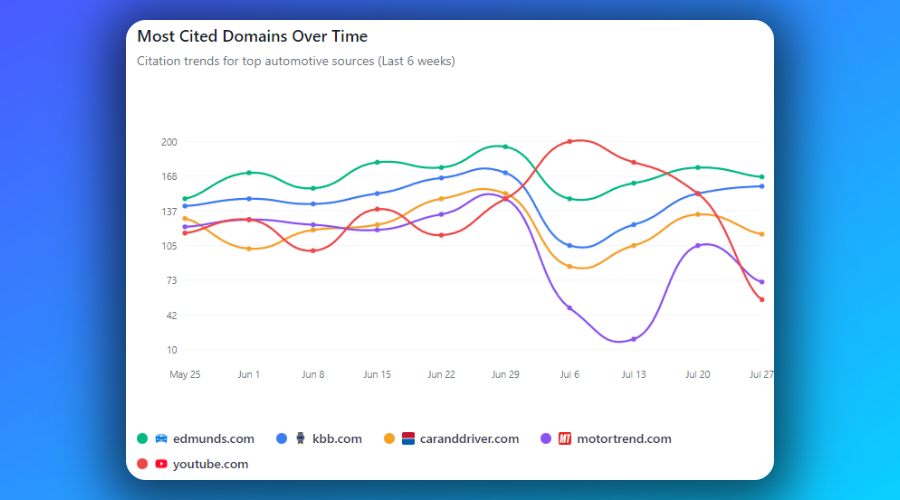900x500 pixels.
Task: Click the '10' y-axis value
Action: click(x=172, y=350)
